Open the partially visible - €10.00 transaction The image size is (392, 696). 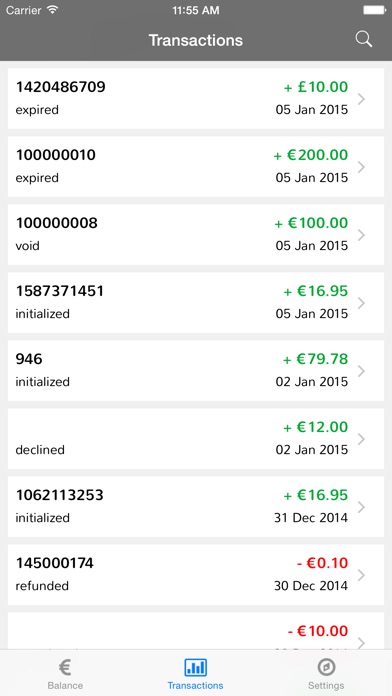click(x=196, y=631)
